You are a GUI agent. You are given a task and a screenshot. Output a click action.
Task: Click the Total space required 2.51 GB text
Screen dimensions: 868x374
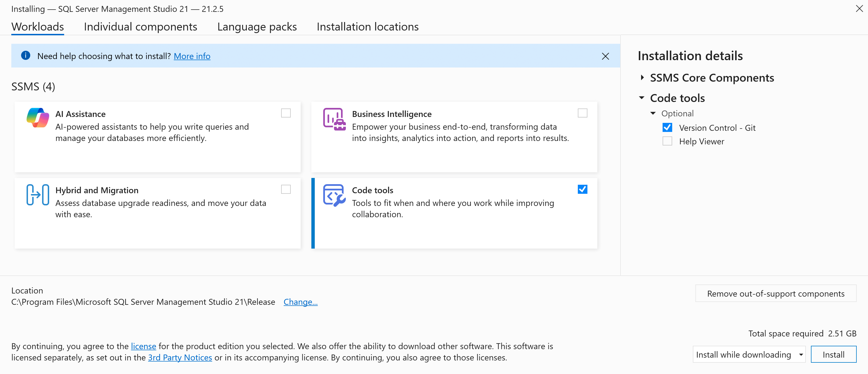pos(802,334)
